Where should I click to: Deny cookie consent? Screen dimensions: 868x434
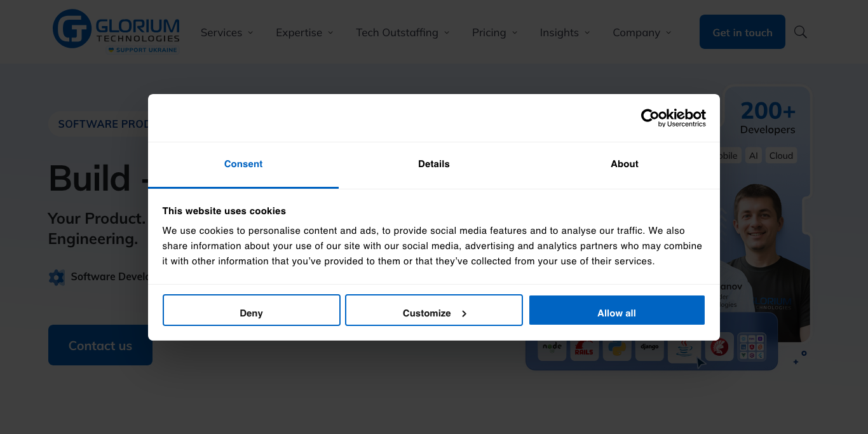pos(251,313)
